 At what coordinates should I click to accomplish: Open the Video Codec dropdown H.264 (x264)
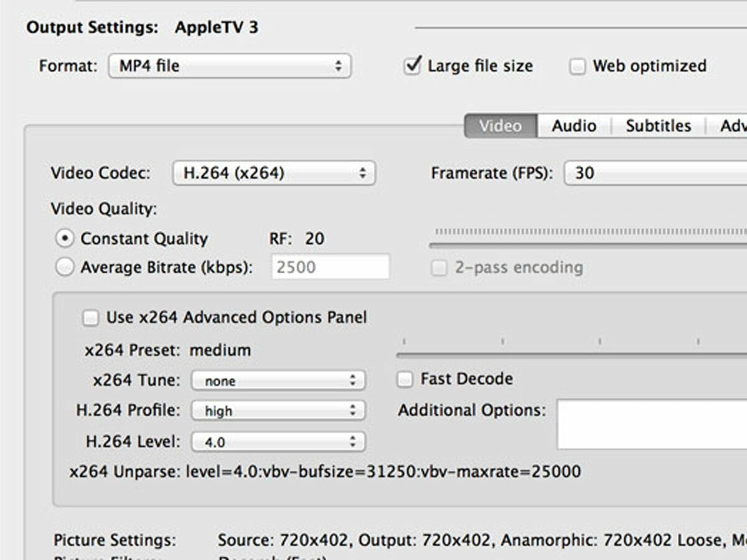(x=274, y=174)
